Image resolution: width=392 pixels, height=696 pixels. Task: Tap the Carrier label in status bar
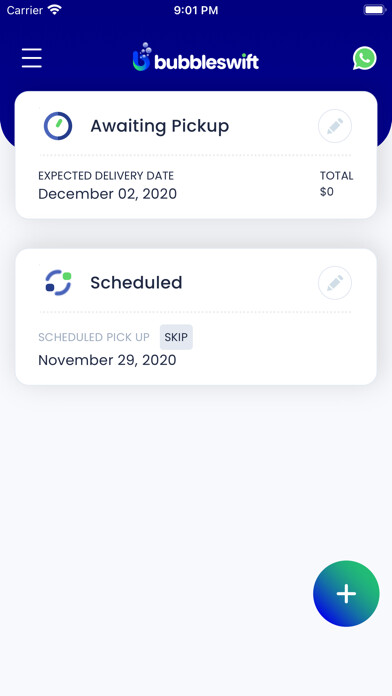(24, 10)
